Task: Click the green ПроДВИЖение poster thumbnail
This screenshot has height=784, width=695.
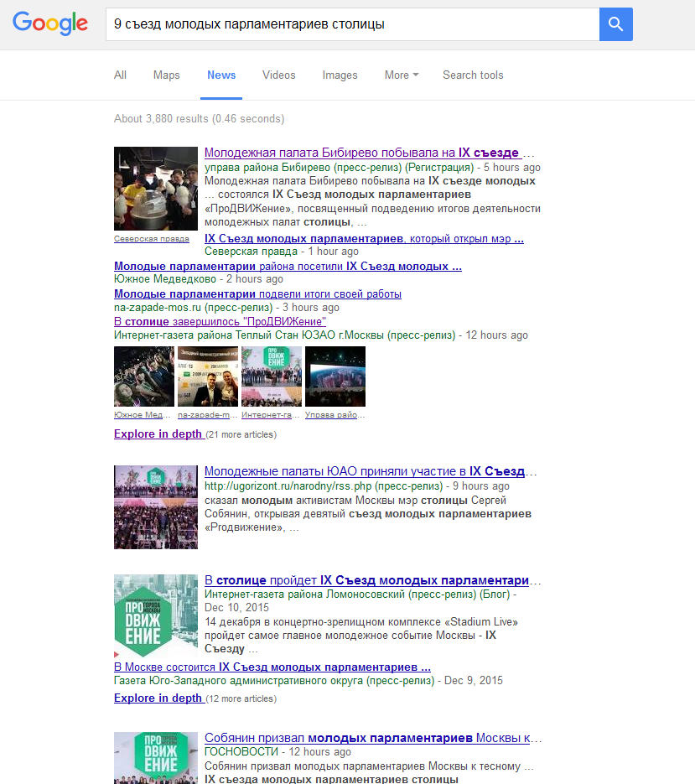Action: pyautogui.click(x=155, y=615)
